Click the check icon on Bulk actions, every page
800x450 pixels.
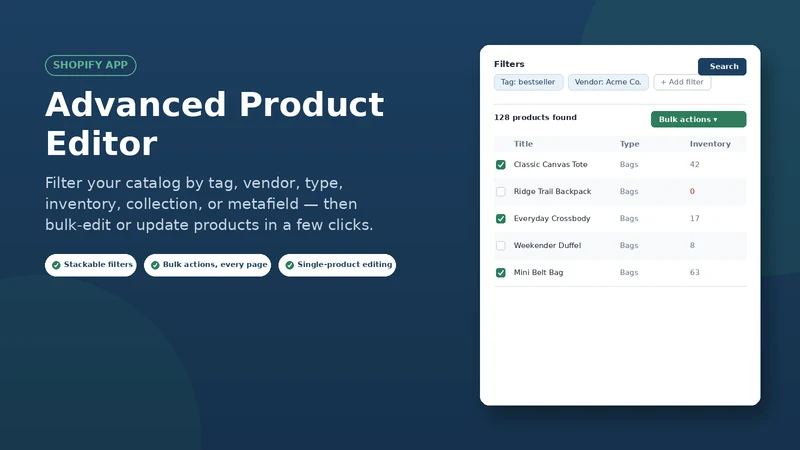click(155, 265)
